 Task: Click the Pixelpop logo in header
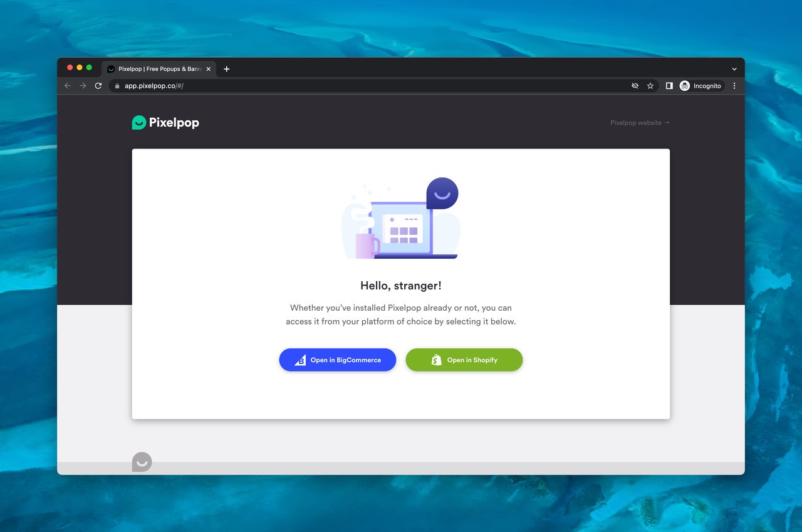pos(165,123)
